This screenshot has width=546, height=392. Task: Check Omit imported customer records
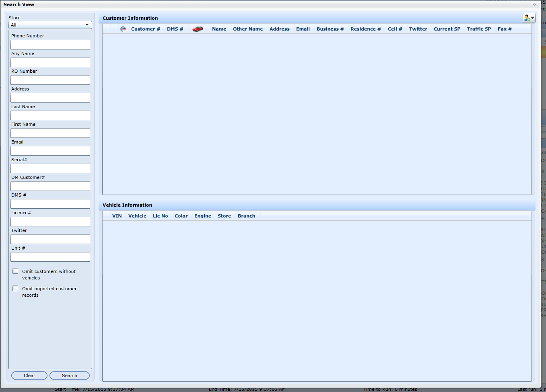(x=15, y=289)
